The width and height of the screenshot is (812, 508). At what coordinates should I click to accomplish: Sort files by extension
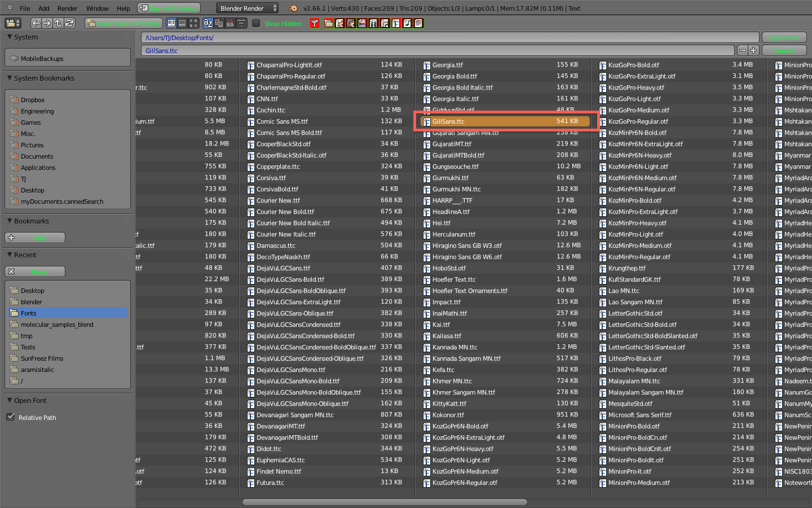pos(219,23)
